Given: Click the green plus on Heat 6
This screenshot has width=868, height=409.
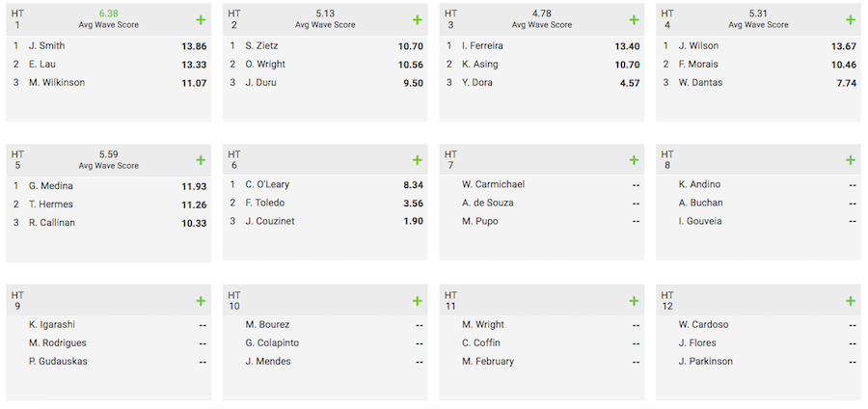Looking at the screenshot, I should [x=418, y=160].
